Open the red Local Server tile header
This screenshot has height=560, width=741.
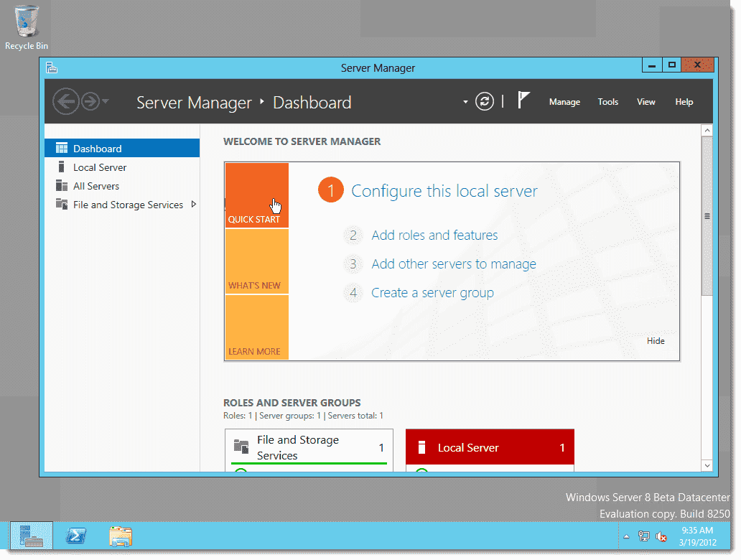(x=490, y=447)
